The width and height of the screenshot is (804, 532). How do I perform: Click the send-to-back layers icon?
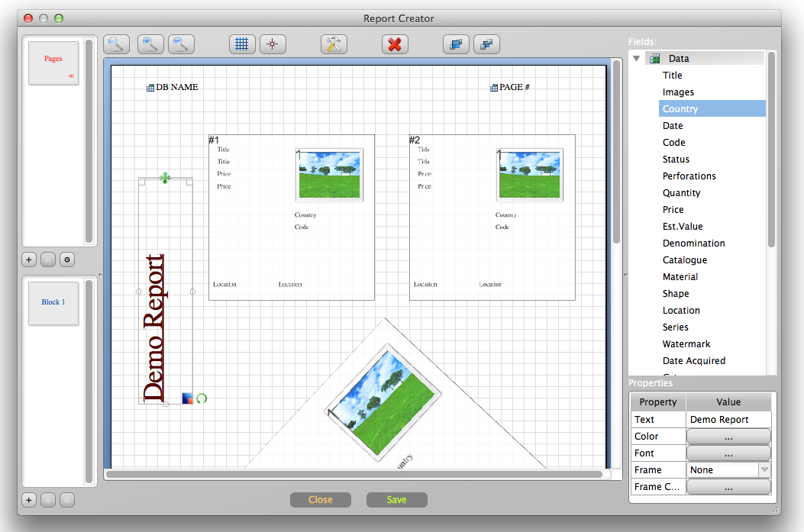click(x=486, y=44)
